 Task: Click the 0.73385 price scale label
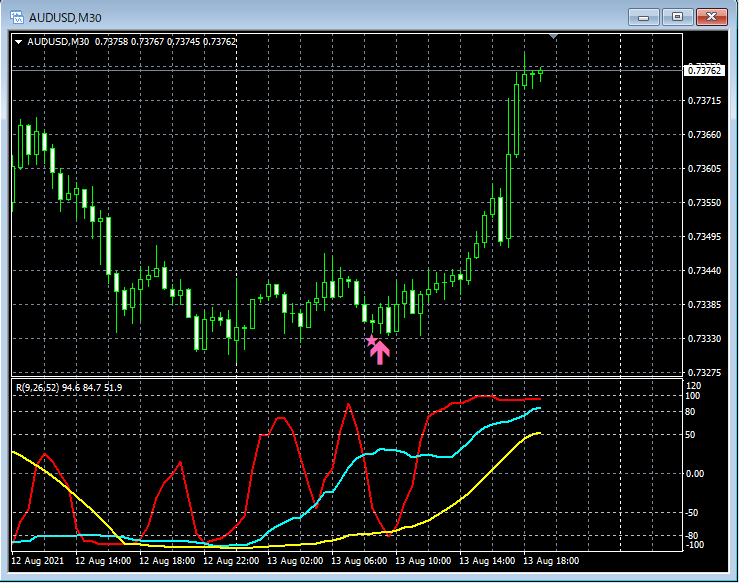(704, 304)
